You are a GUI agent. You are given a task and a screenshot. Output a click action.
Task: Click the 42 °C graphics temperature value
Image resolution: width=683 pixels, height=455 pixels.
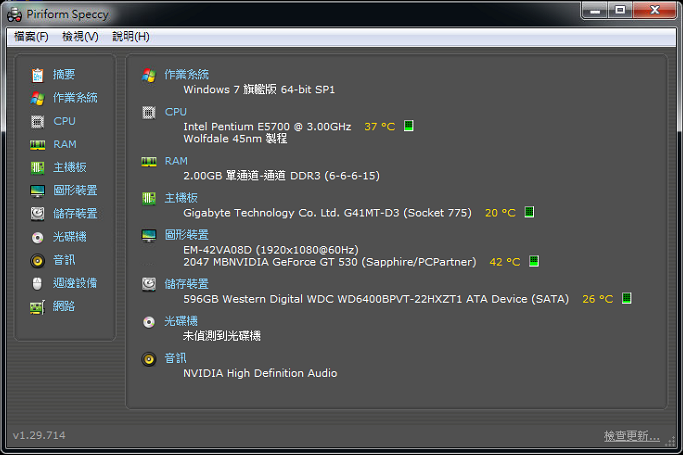505,262
